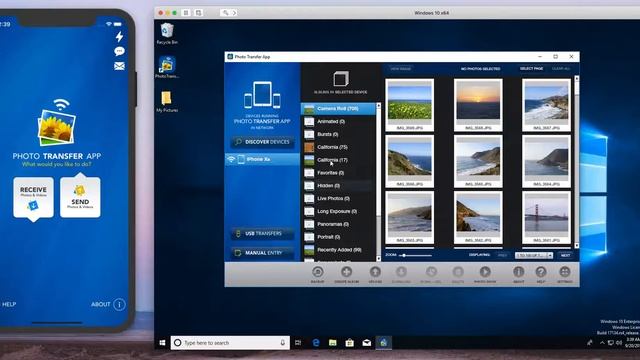Viewport: 640px width, 360px height.
Task: Open Help question mark icon in toolbar
Action: tap(541, 272)
